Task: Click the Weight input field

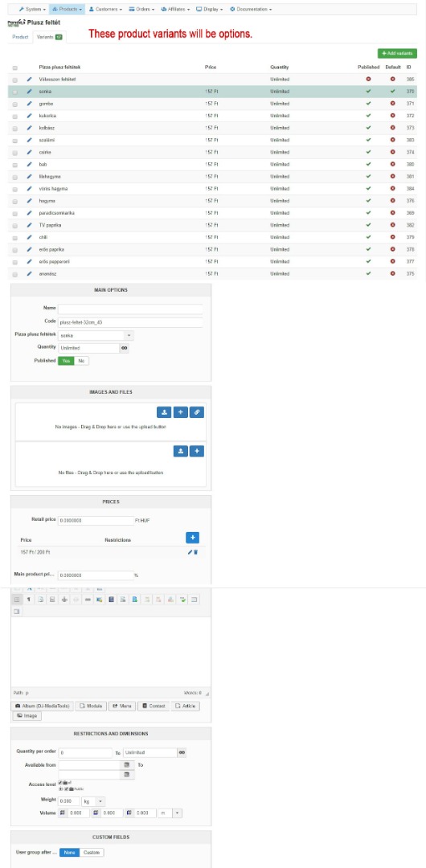Action: (x=69, y=801)
